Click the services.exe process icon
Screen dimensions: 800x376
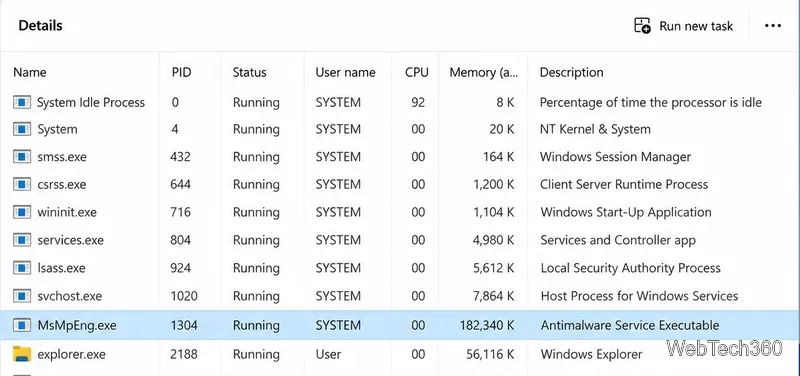coord(22,240)
